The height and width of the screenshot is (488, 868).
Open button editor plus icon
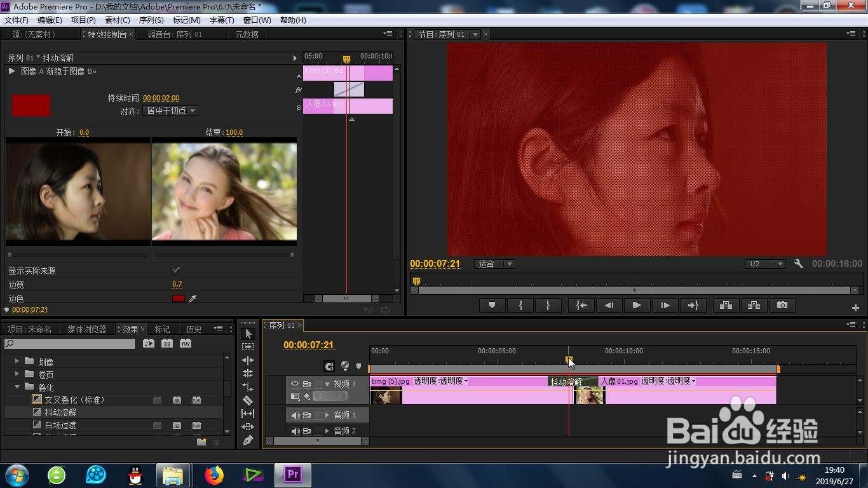click(x=855, y=308)
